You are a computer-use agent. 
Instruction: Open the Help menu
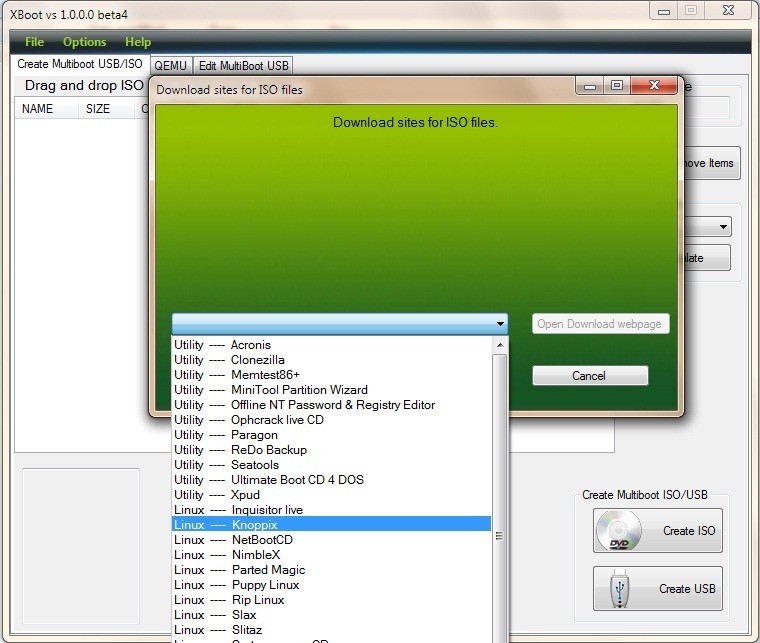[138, 42]
